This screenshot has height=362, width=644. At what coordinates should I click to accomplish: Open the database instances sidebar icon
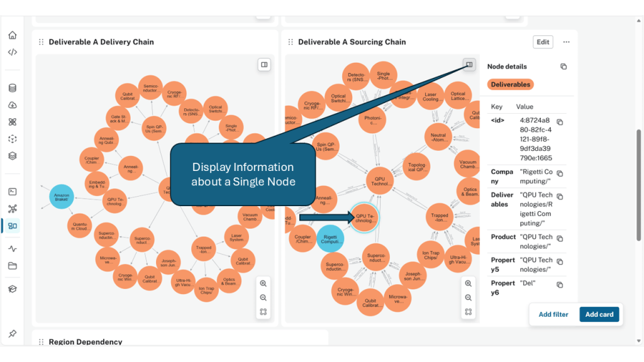(13, 88)
